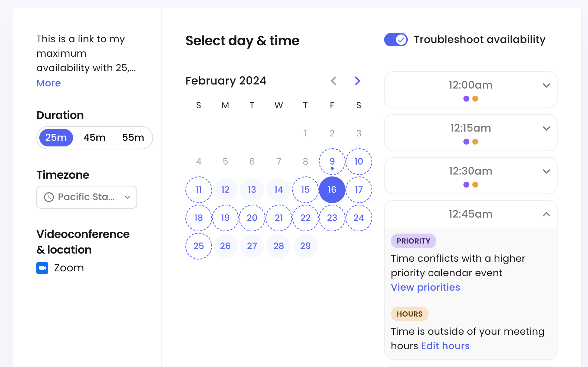The image size is (588, 367).
Task: Show full description with More link
Action: point(49,83)
